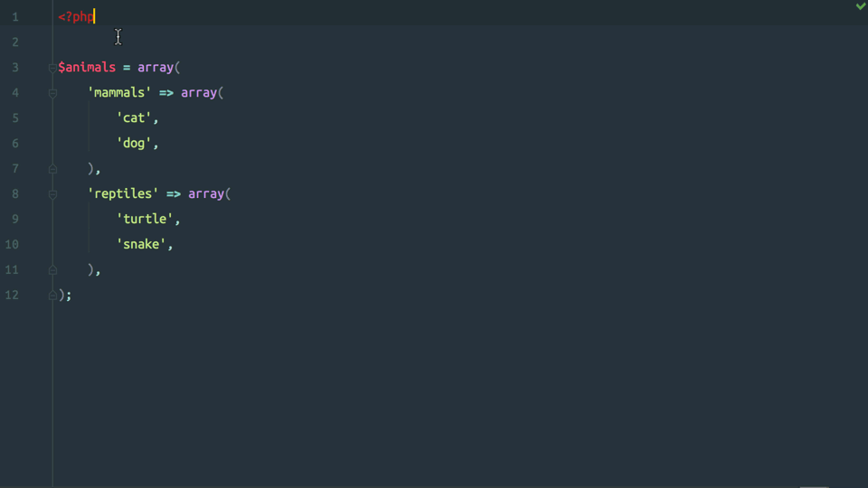Viewport: 868px width, 488px height.
Task: Click the 'snake' string
Action: pyautogui.click(x=141, y=245)
